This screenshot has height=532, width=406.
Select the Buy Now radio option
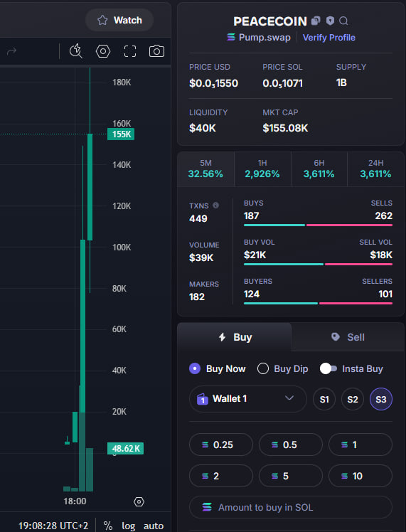(x=195, y=368)
